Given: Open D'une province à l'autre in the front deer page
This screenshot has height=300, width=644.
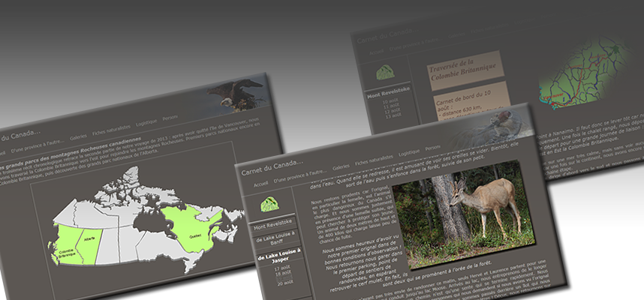Looking at the screenshot, I should (301, 175).
